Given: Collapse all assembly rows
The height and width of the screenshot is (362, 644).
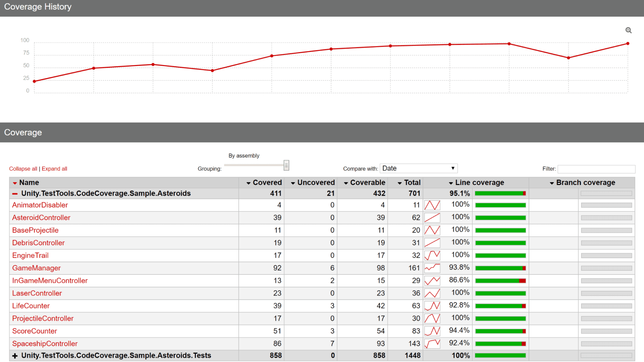Looking at the screenshot, I should click(x=22, y=168).
